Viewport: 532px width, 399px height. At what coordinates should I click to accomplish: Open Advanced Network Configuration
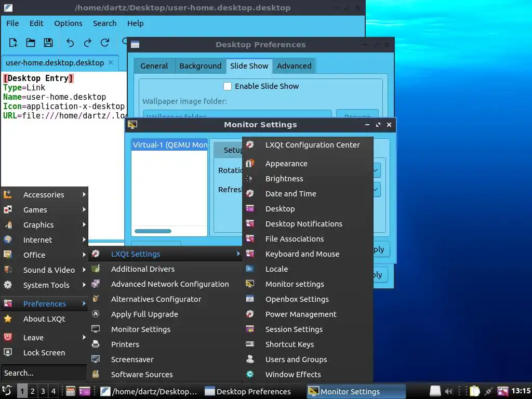click(x=165, y=284)
